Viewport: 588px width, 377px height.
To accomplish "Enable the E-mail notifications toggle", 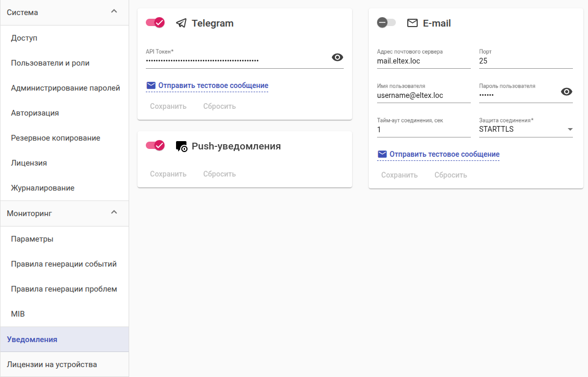I will pos(386,22).
